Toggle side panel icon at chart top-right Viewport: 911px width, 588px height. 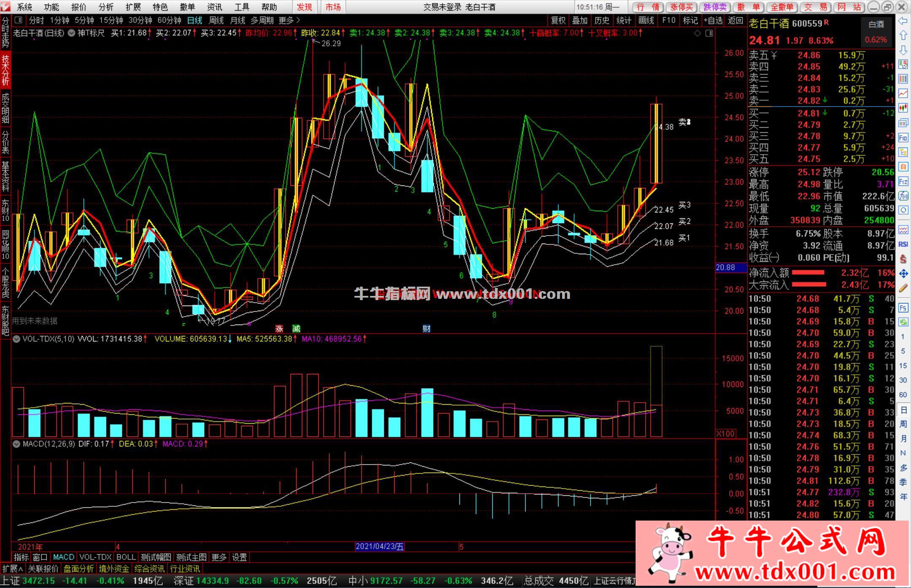pos(709,33)
